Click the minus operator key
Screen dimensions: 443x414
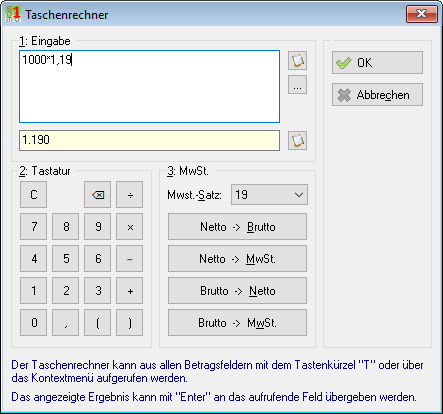click(129, 259)
